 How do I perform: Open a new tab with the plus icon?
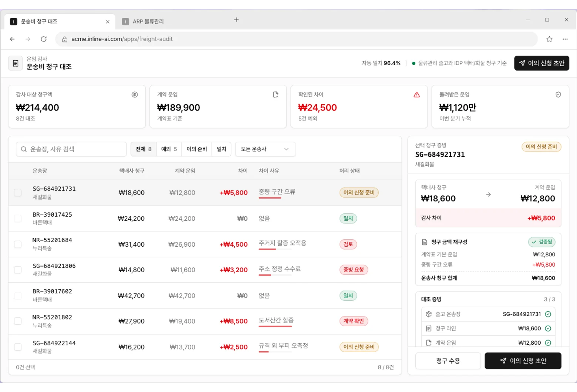[x=236, y=20]
